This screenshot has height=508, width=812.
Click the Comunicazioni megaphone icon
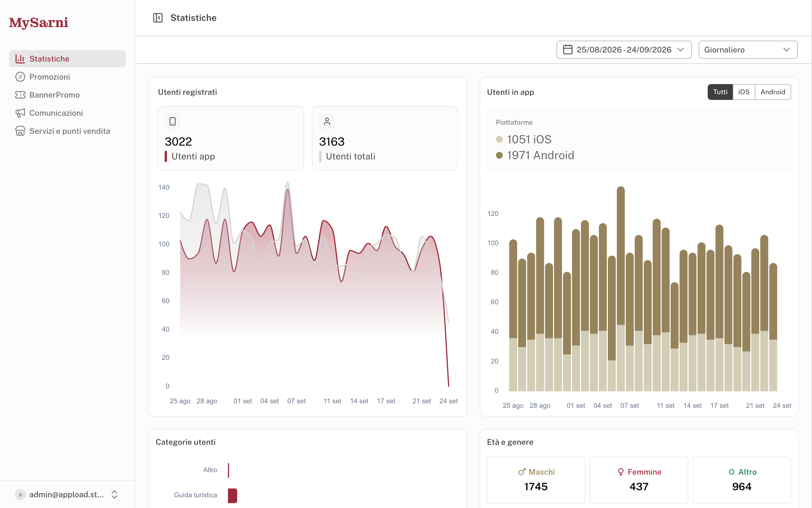[20, 113]
